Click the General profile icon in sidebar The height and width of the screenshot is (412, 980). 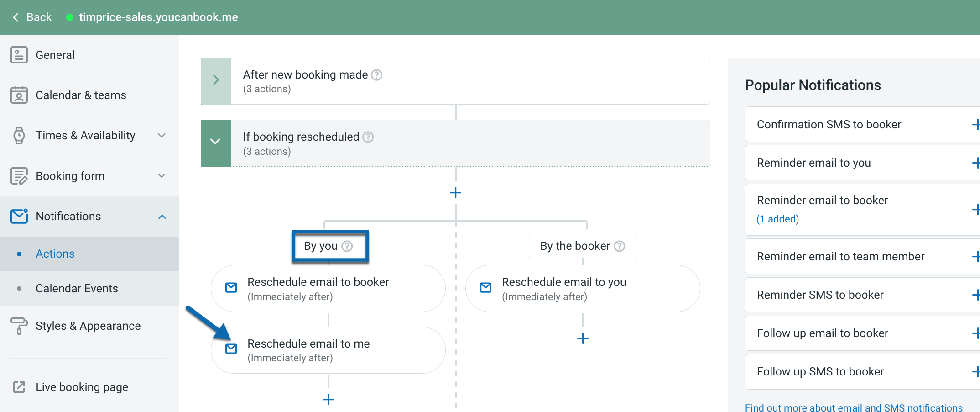[19, 54]
